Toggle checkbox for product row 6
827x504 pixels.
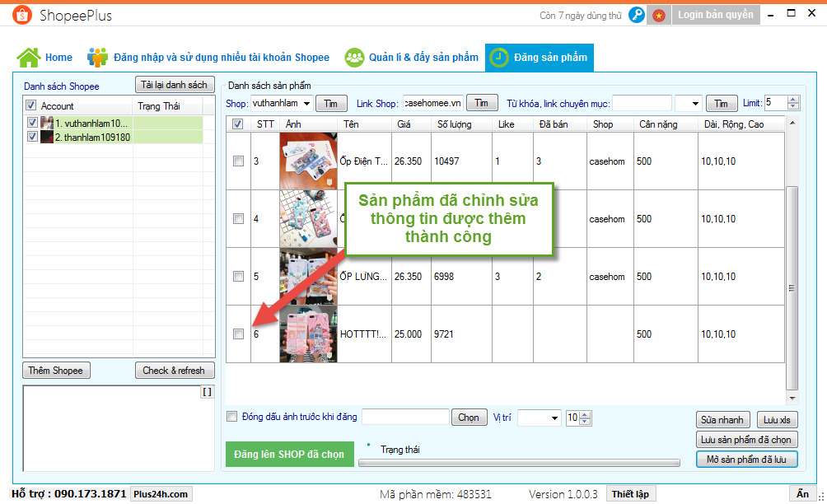coord(238,334)
